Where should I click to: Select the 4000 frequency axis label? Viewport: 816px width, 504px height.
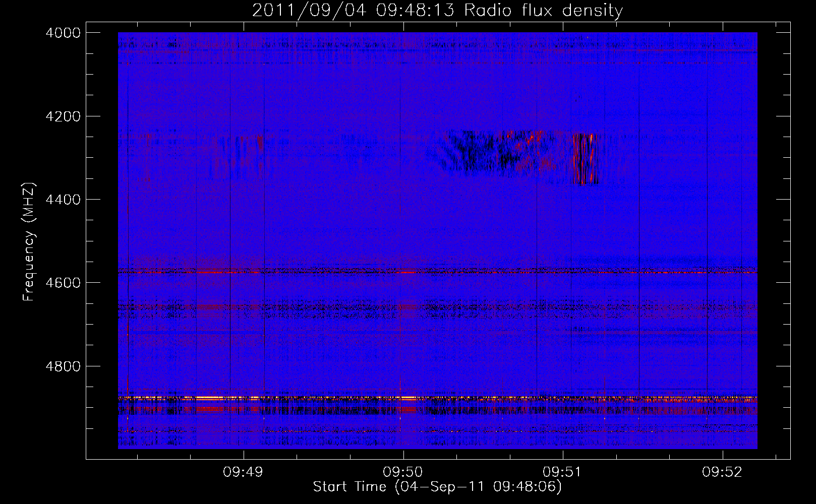(63, 33)
